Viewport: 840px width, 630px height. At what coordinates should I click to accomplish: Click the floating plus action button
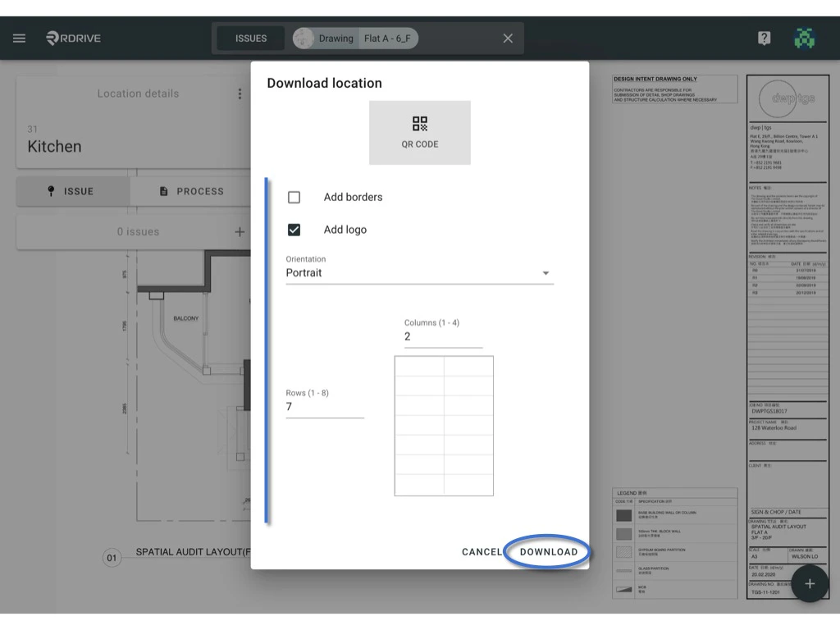(x=810, y=583)
